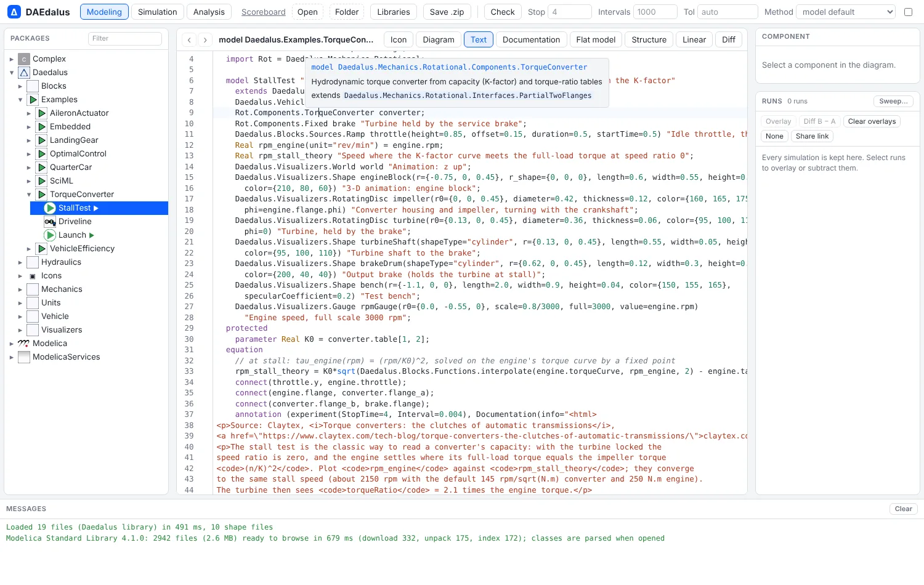
Task: Click the AileronActuator example play icon
Action: tap(41, 113)
